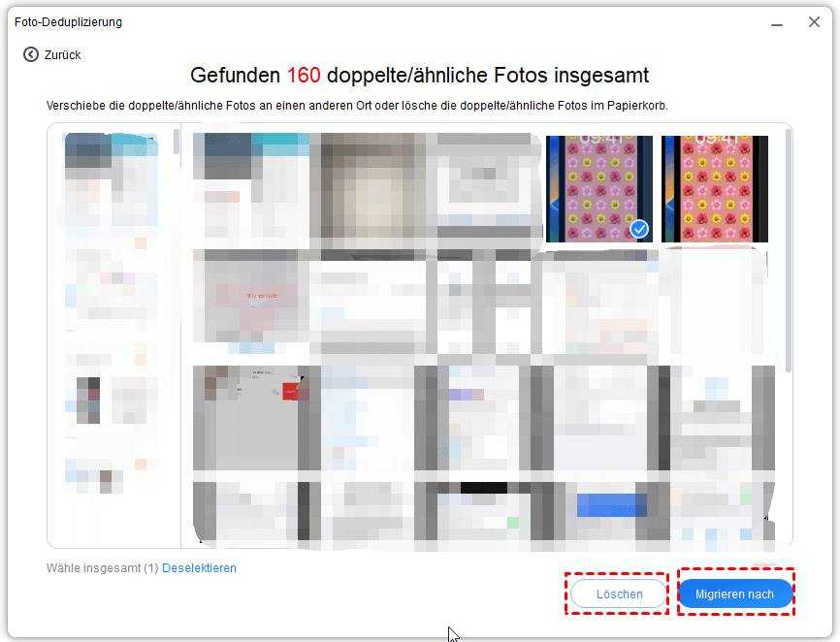Select the first thumbnail in the photo grid

click(250, 188)
